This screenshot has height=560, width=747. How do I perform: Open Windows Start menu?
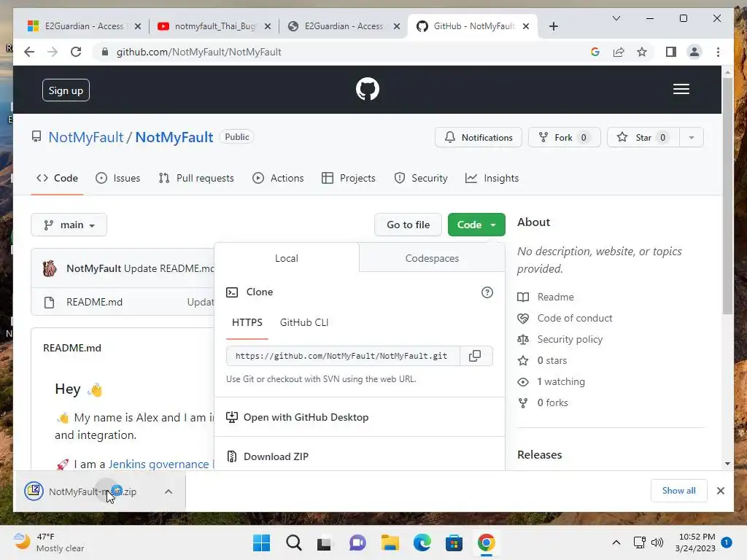click(261, 542)
